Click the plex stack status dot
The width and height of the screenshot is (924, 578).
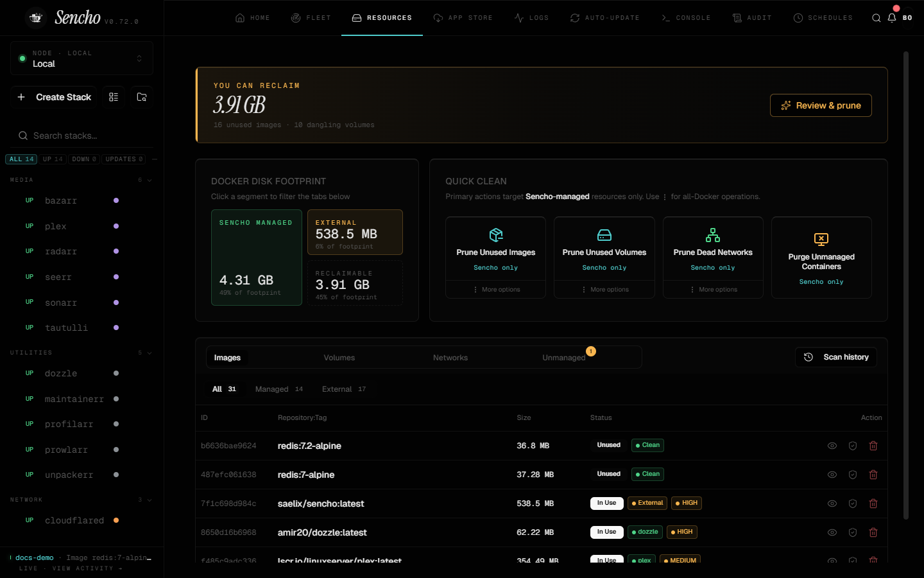116,226
